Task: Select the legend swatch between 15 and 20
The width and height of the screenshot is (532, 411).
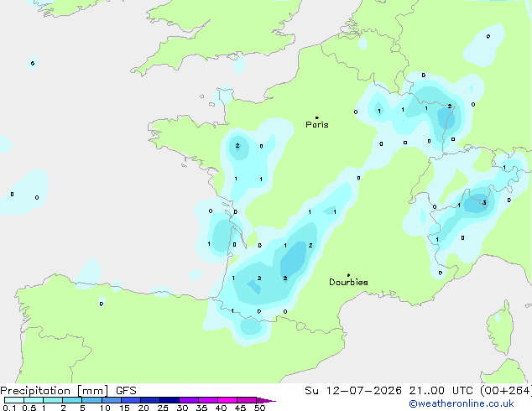Action: click(x=130, y=400)
